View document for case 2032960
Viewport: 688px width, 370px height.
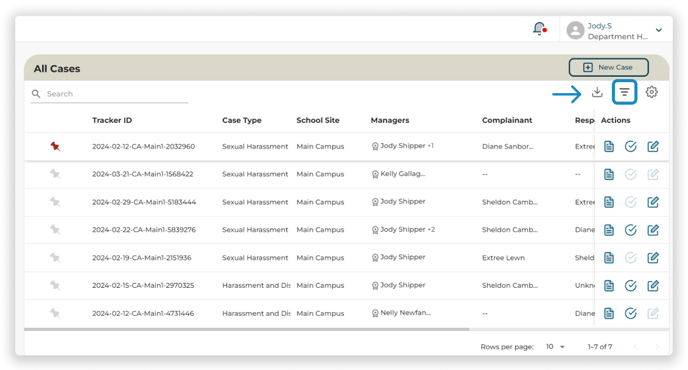pos(609,147)
